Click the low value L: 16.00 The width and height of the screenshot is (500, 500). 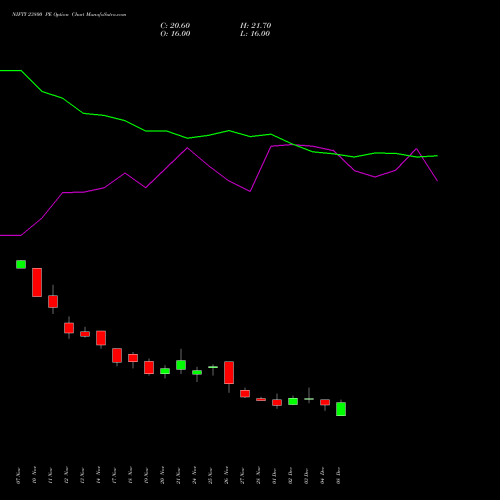(x=255, y=34)
